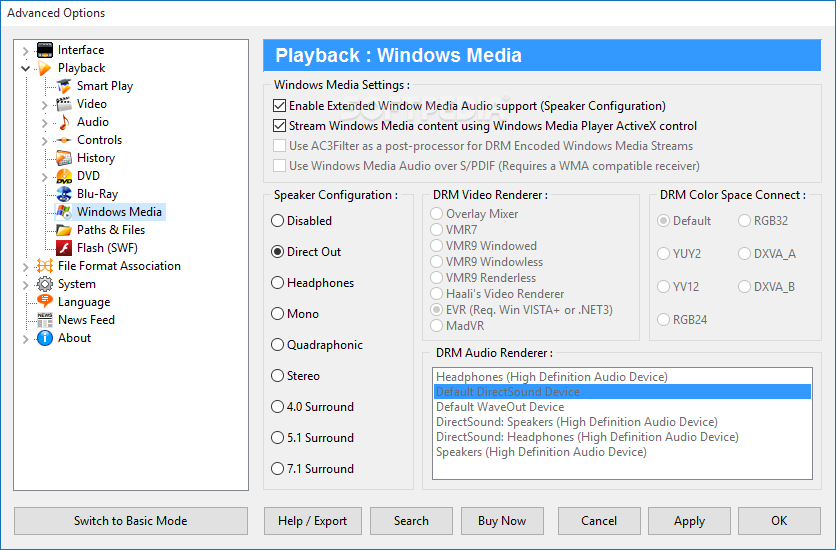Image resolution: width=836 pixels, height=550 pixels.
Task: Click the About info icon
Action: tap(45, 338)
